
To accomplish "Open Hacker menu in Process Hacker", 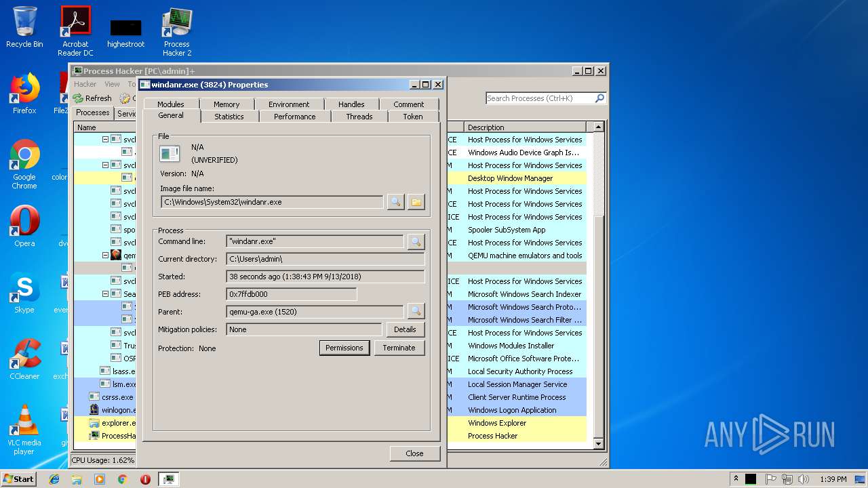I will pos(85,85).
